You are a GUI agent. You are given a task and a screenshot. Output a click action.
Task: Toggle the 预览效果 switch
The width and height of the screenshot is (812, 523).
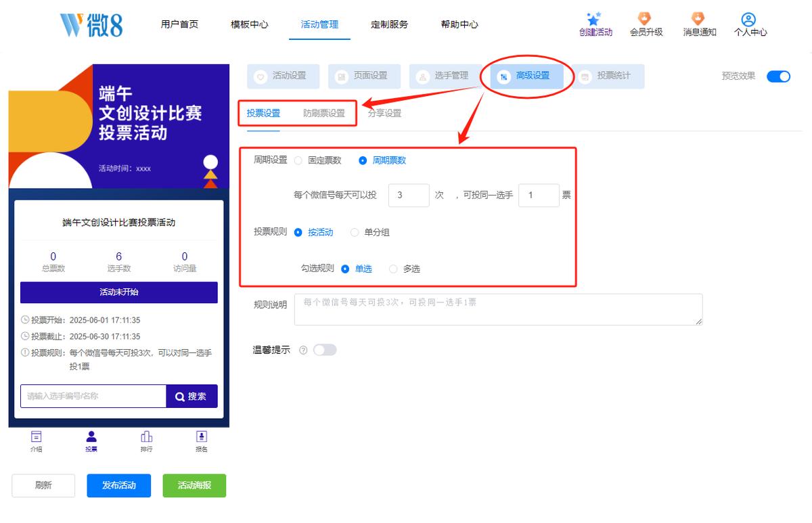point(778,76)
